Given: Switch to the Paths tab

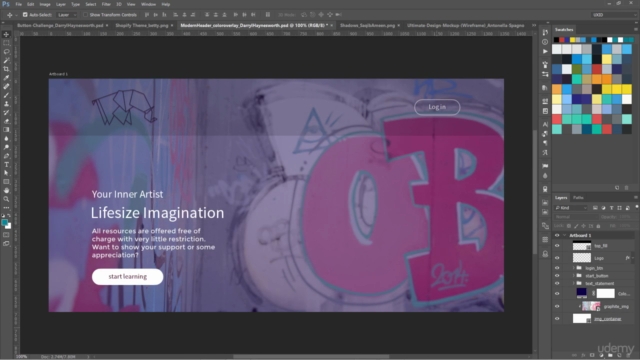Looking at the screenshot, I should pos(578,198).
